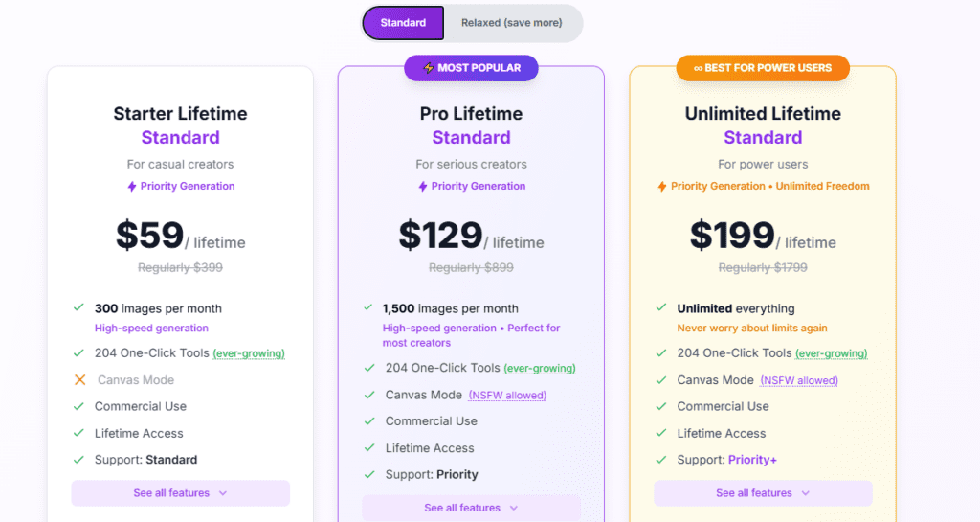Open the ever-growing link in Unlimited plan
Image resolution: width=980 pixels, height=522 pixels.
(832, 353)
